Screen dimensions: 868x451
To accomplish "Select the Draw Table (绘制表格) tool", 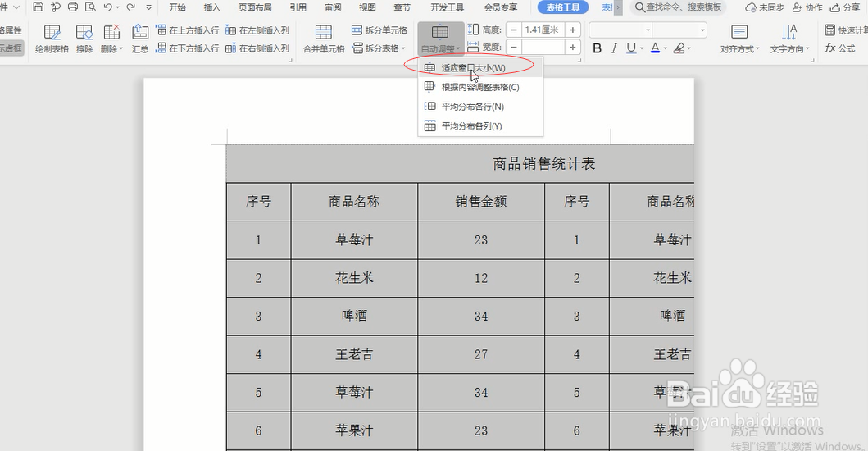I will 52,39.
